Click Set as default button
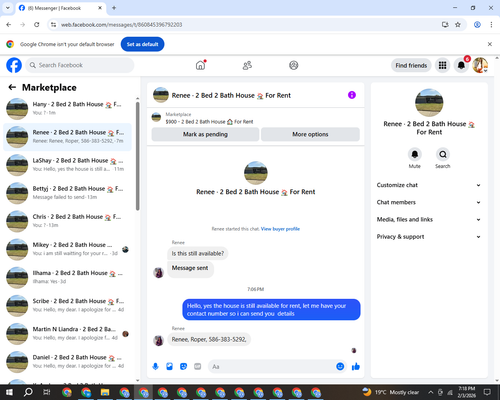This screenshot has width=500, height=400. pos(142,44)
